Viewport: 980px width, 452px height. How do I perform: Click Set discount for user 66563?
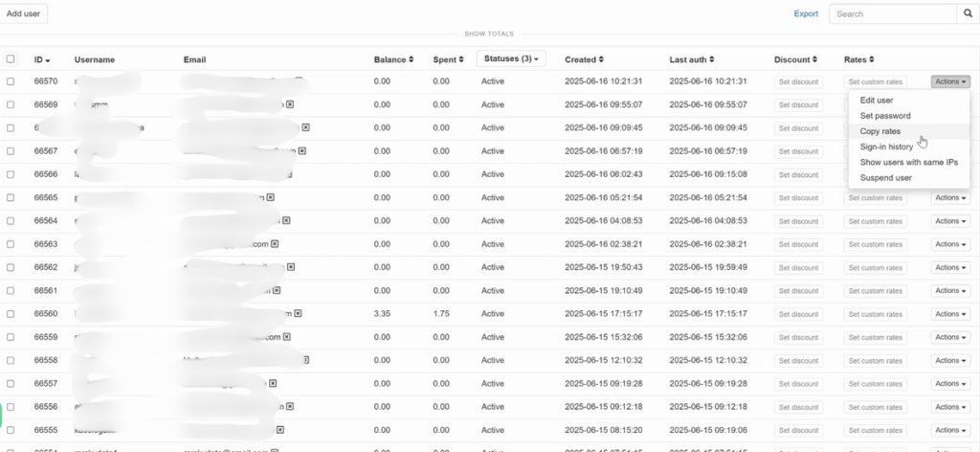[797, 244]
